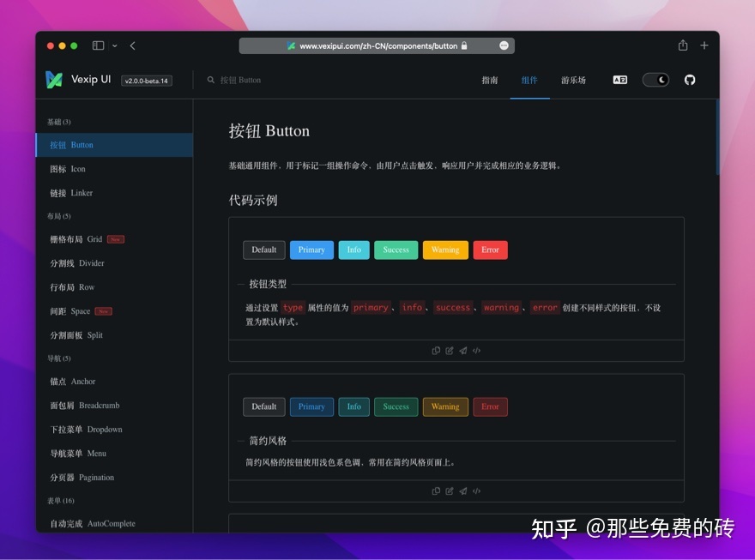Open 间距 Space in the sidebar
Viewport: 755px width, 560px height.
pos(115,311)
